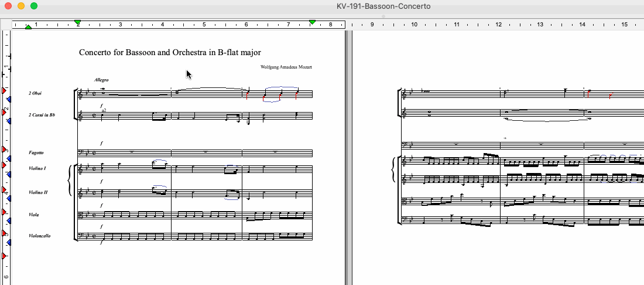
Task: Close the KV-191-Bassoon-Concerto window with the red button
Action: (8, 6)
